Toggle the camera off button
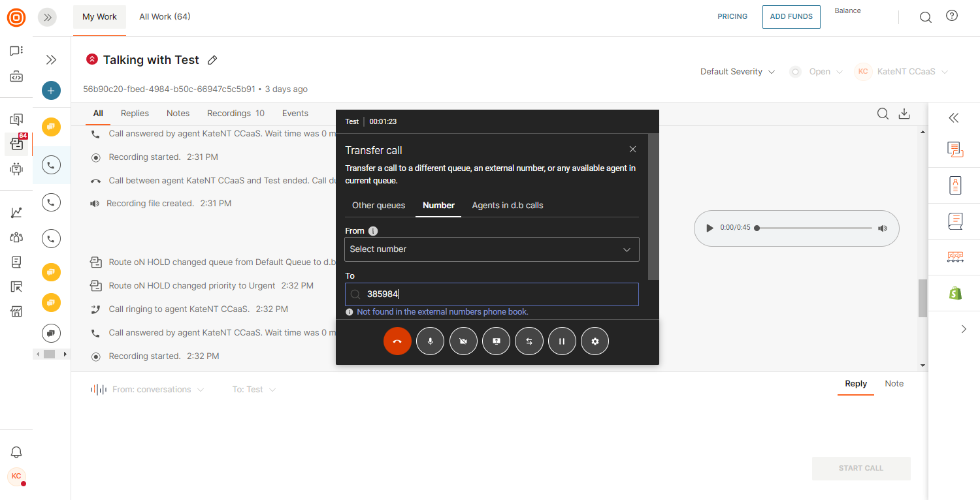This screenshot has height=500, width=980. coord(463,341)
